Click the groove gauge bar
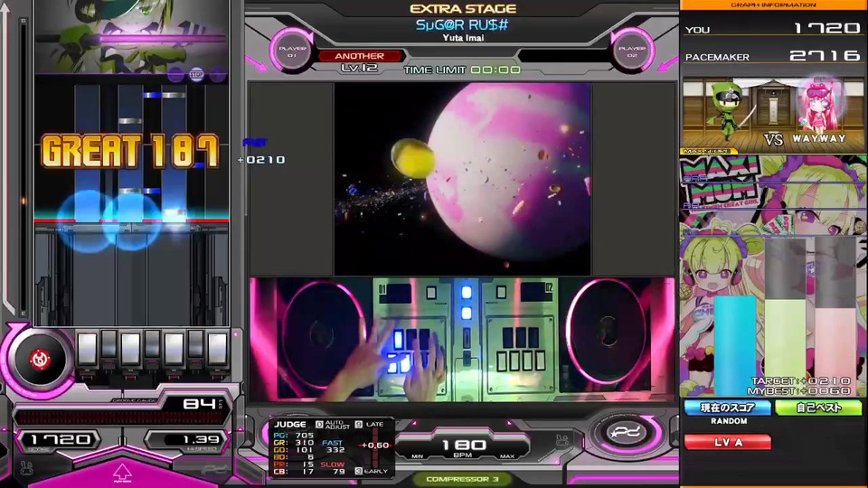Image resolution: width=868 pixels, height=488 pixels. 120,418
